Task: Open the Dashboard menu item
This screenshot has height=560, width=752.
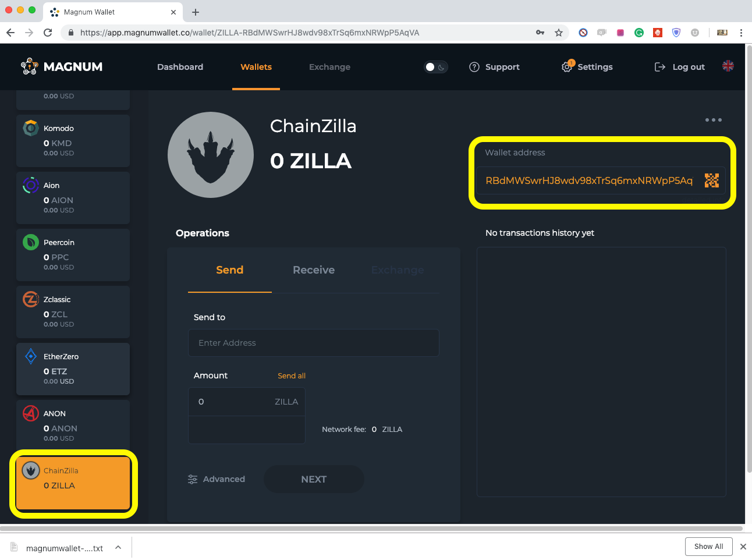Action: point(180,67)
